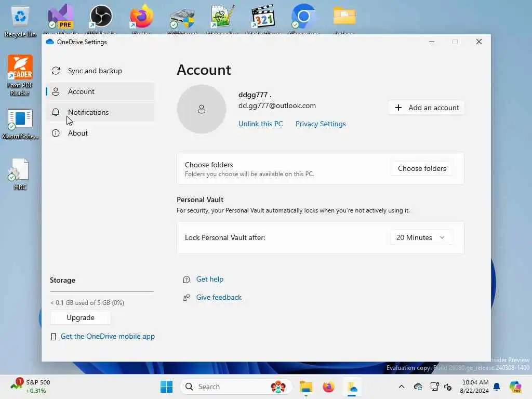
Task: Select the XiaomiSche... desktop icon
Action: tap(20, 124)
